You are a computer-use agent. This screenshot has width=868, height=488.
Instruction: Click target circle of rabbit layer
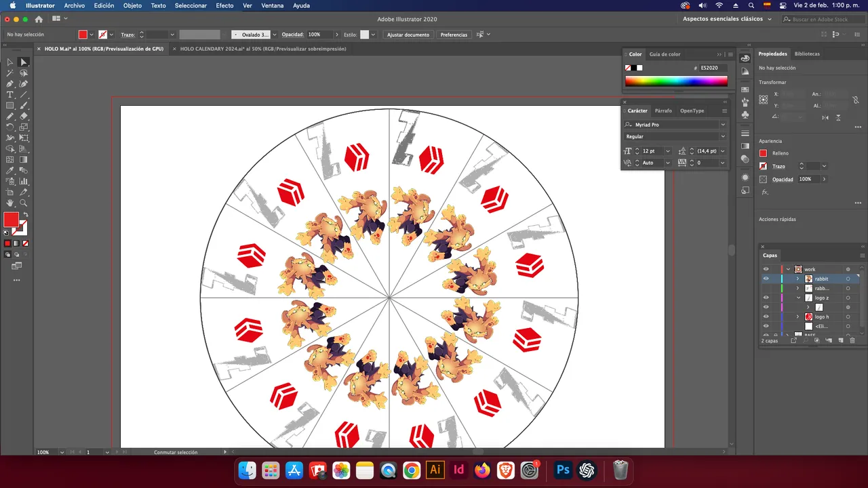[848, 279]
